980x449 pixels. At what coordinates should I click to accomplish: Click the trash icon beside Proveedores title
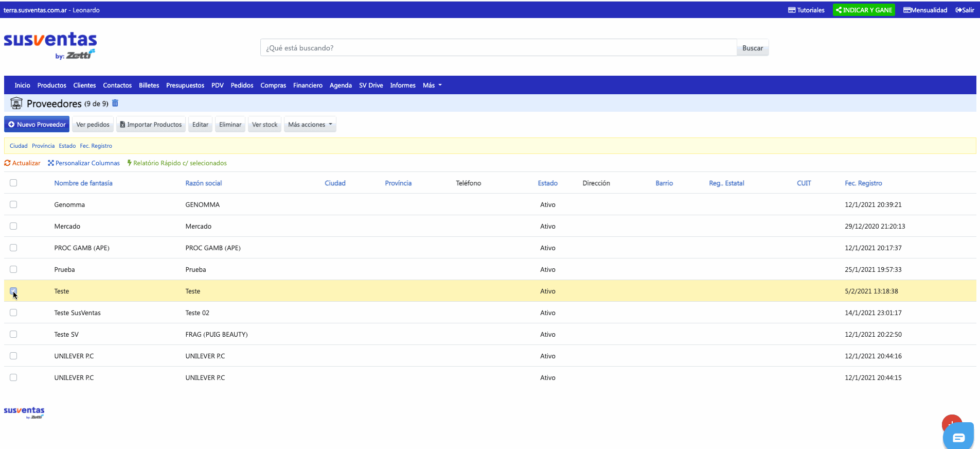point(115,103)
